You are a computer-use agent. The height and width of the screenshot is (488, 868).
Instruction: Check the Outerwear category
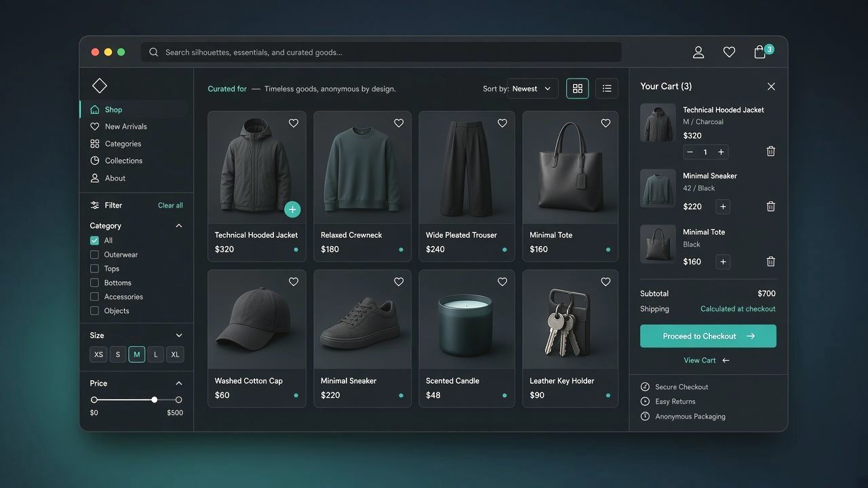pyautogui.click(x=94, y=255)
